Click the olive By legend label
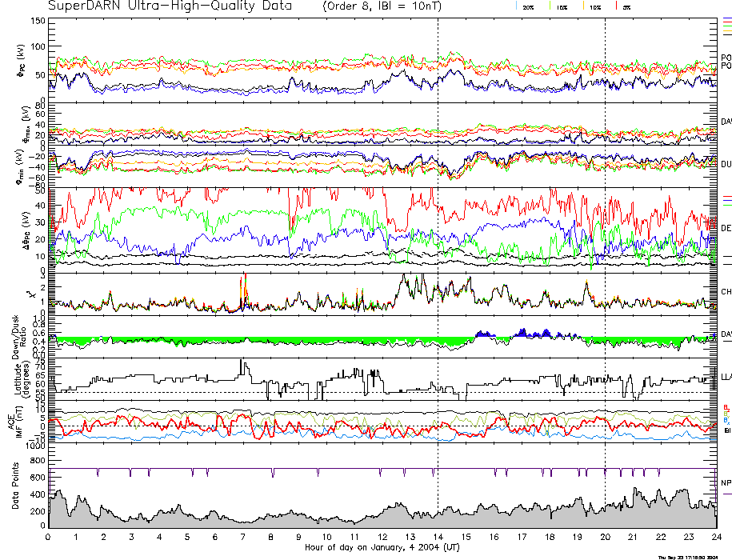 click(x=726, y=414)
